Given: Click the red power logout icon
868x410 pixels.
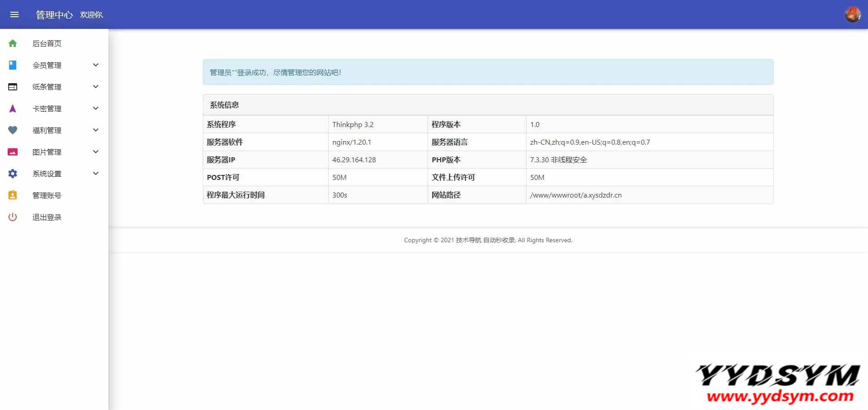Looking at the screenshot, I should (13, 217).
